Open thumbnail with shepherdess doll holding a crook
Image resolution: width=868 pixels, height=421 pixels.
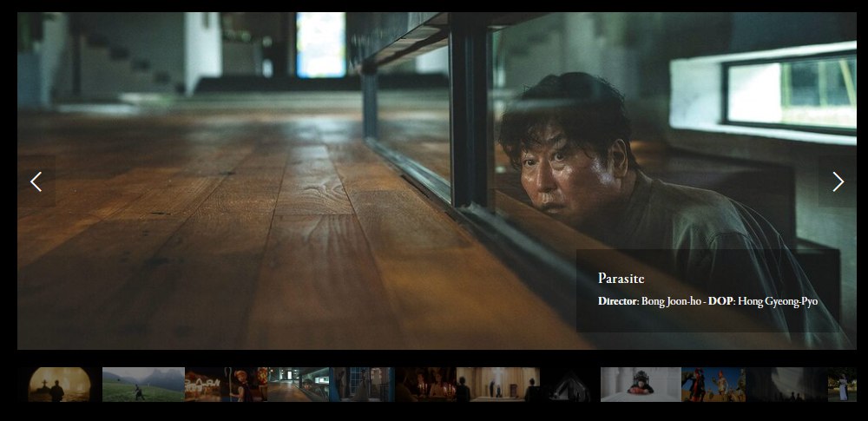(x=226, y=385)
